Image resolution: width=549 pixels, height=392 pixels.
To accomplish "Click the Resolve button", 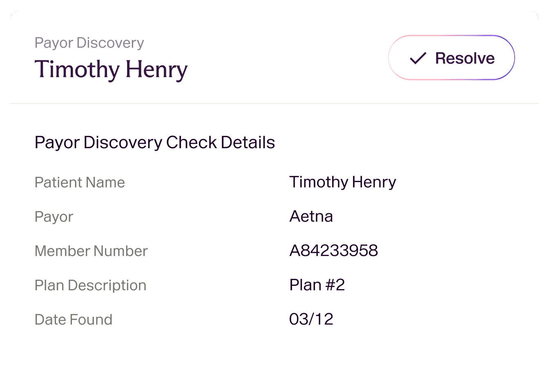I will tap(451, 58).
